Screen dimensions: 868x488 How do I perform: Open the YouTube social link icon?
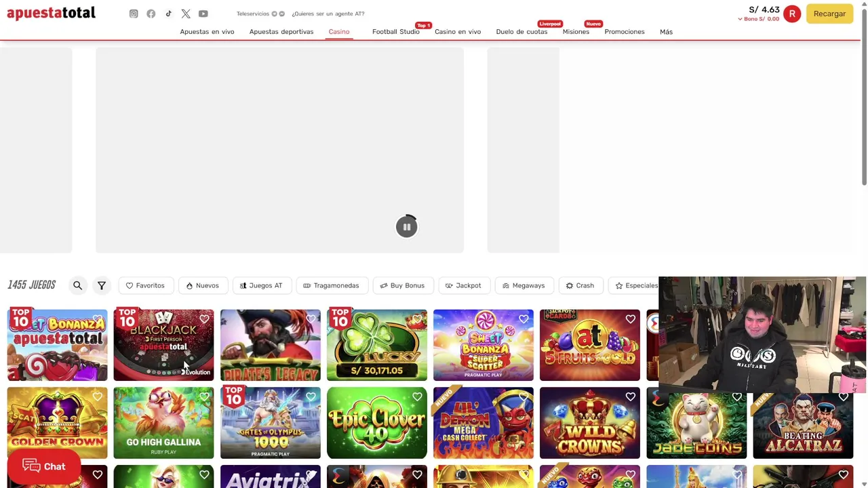(x=203, y=14)
